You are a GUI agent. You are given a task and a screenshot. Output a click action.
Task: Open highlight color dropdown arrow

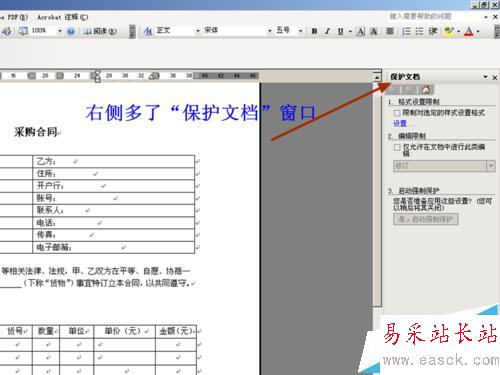click(458, 31)
